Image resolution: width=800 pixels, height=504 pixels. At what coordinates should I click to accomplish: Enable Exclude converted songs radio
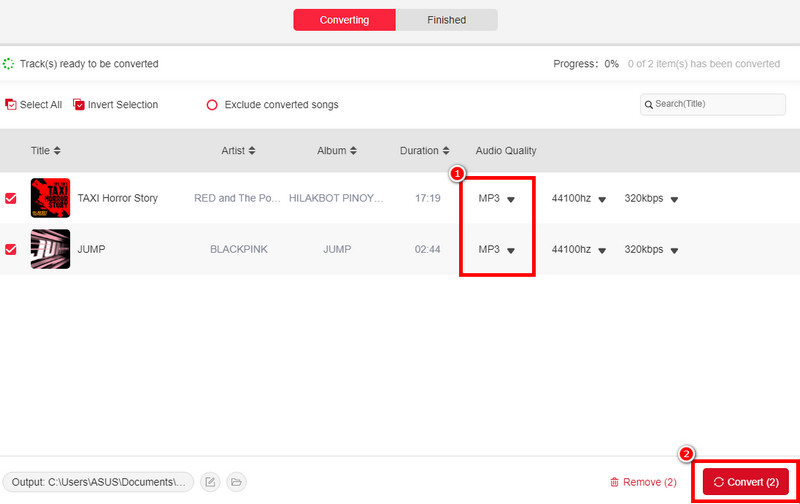click(212, 105)
